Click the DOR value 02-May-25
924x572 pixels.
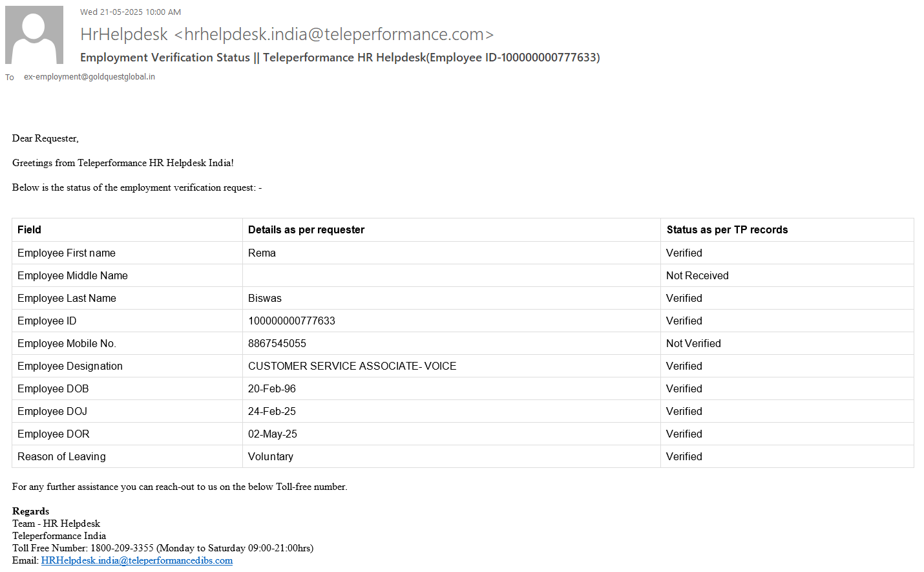(273, 434)
